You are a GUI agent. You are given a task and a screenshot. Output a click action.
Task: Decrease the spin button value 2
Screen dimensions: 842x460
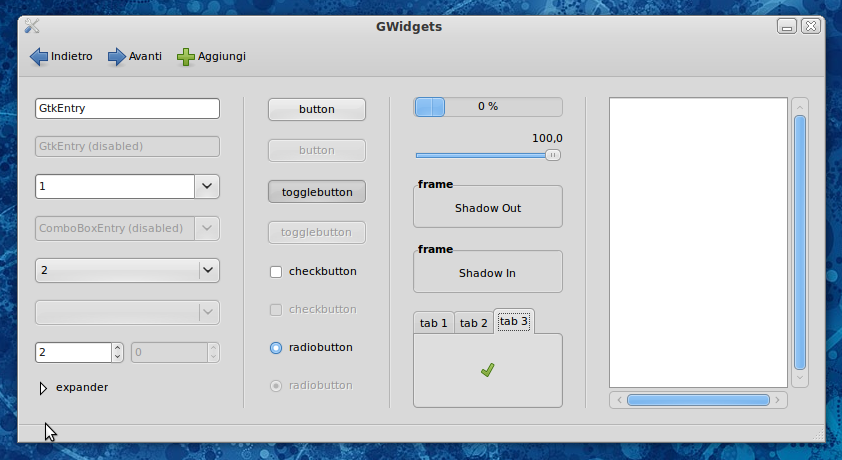tap(118, 357)
